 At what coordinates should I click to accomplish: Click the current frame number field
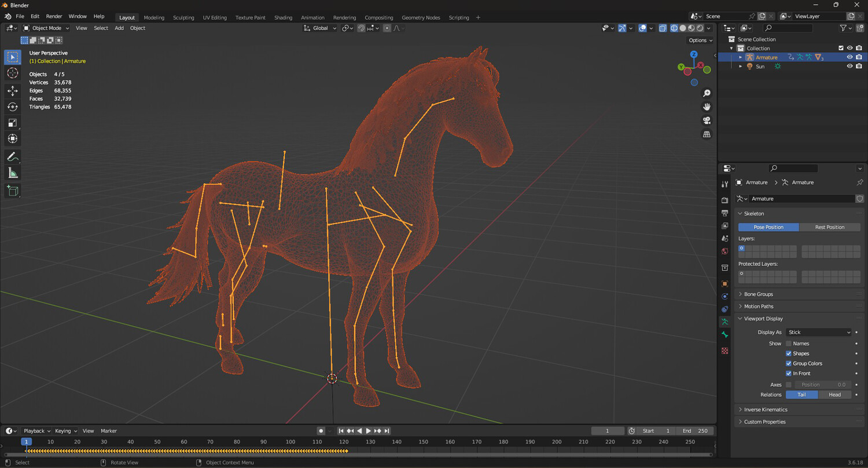(608, 431)
